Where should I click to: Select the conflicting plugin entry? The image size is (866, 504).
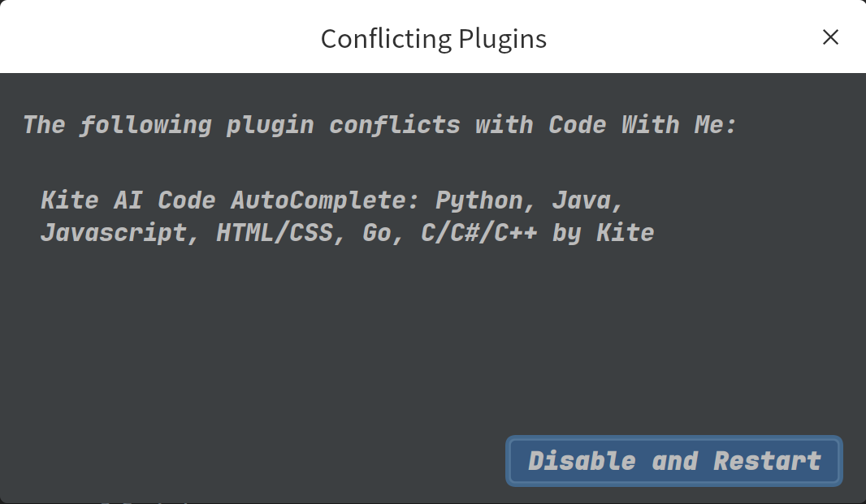348,216
